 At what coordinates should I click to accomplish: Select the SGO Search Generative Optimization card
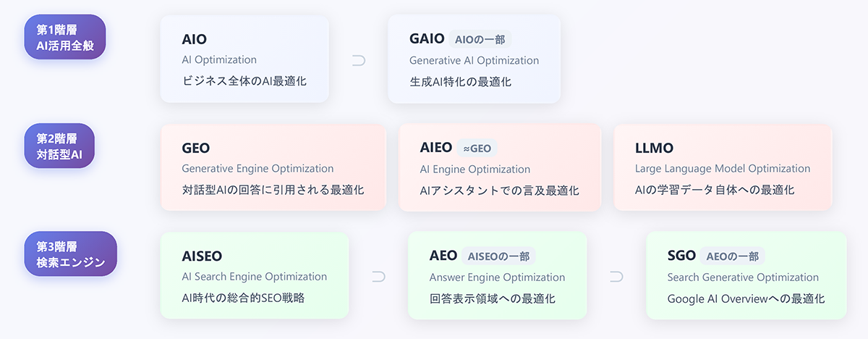746,275
